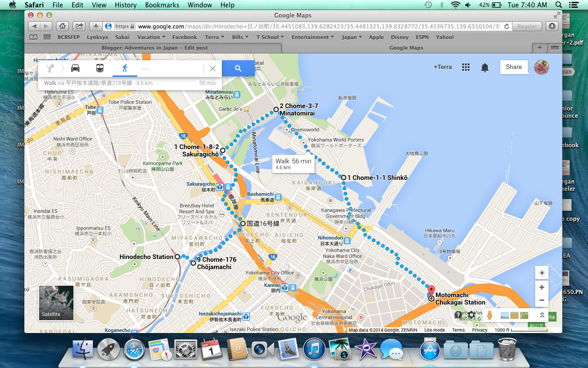Open more travel modes ellipsis
This screenshot has width=588, height=368.
145,69
